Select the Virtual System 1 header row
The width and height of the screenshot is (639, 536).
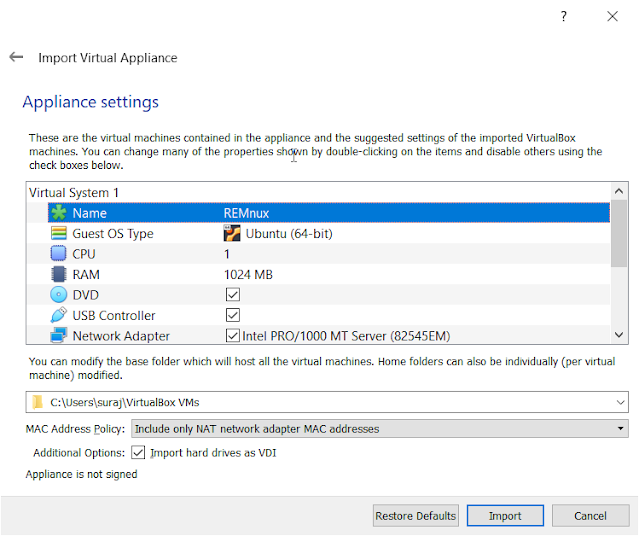75,192
